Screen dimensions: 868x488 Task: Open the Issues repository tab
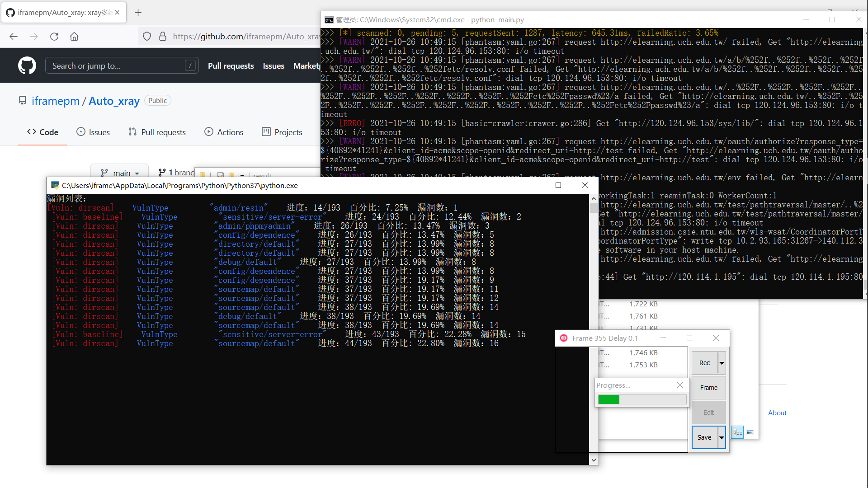[93, 132]
